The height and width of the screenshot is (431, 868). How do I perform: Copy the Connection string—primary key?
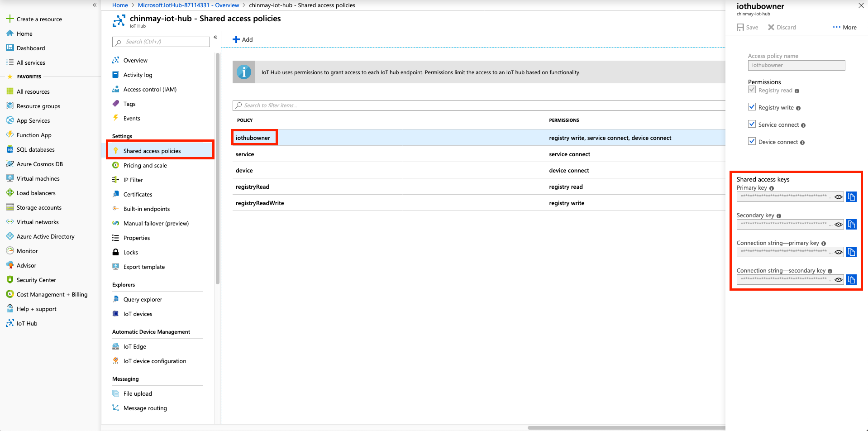point(851,252)
